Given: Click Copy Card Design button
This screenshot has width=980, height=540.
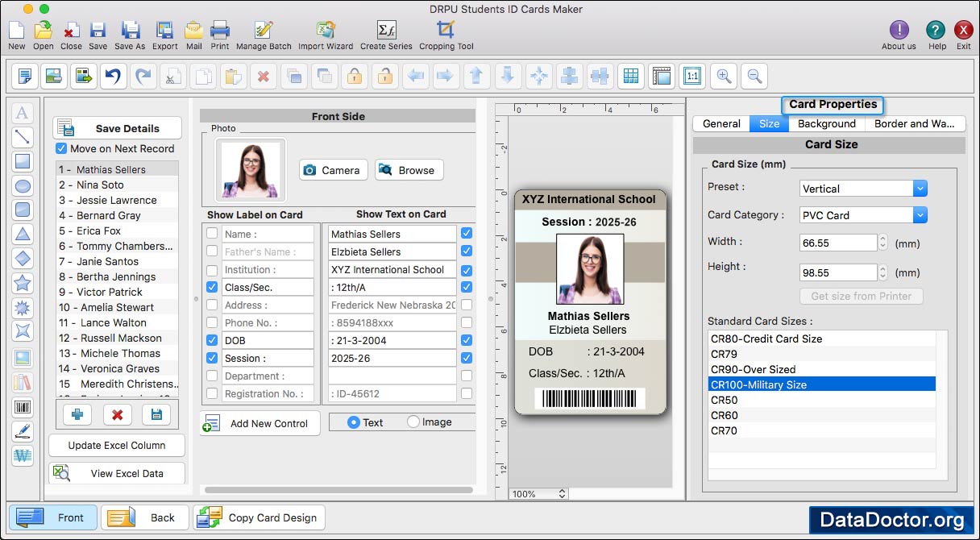Looking at the screenshot, I should click(259, 517).
